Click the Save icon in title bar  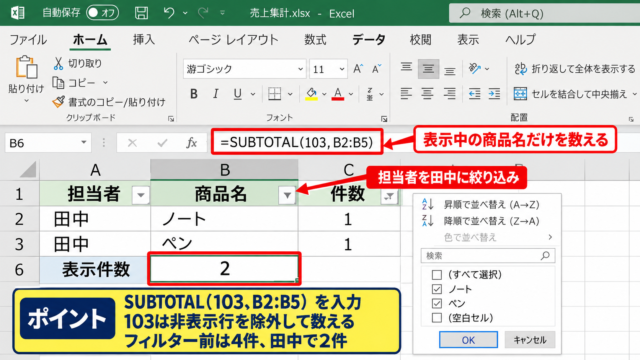[x=141, y=13]
